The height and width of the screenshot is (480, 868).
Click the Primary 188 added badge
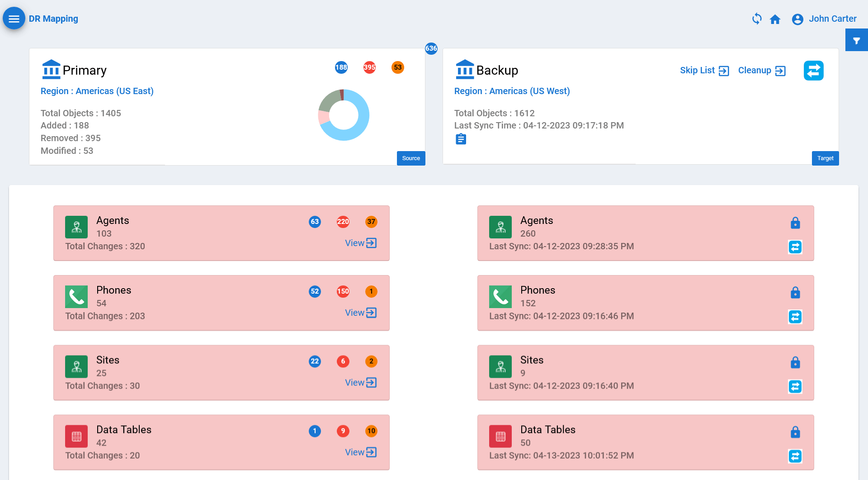point(341,67)
